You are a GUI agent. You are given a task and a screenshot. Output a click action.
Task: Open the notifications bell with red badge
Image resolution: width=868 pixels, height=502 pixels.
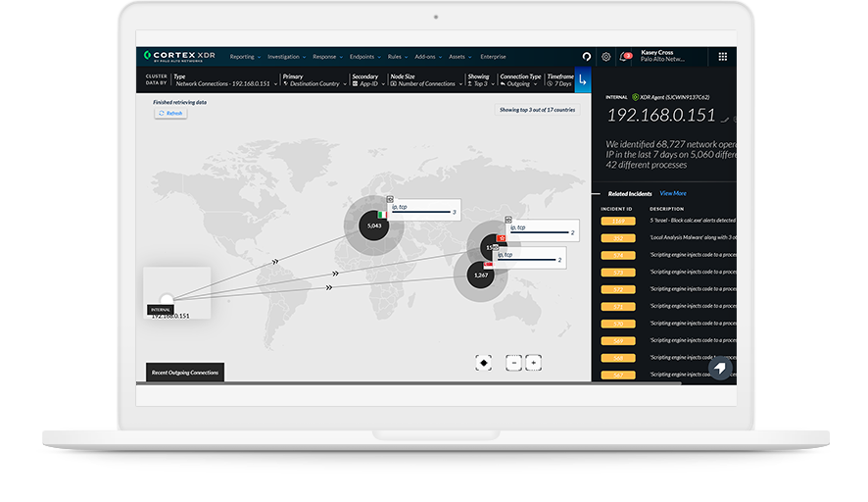coord(625,57)
